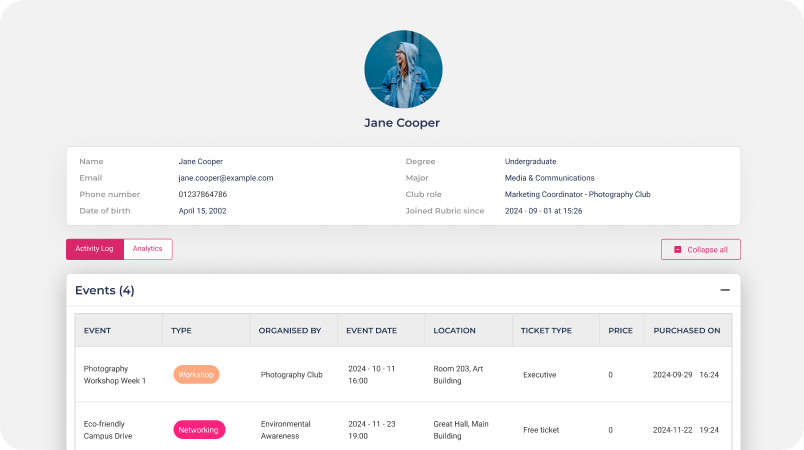Click date of birth April 15, 2002
The height and width of the screenshot is (450, 804).
(203, 211)
